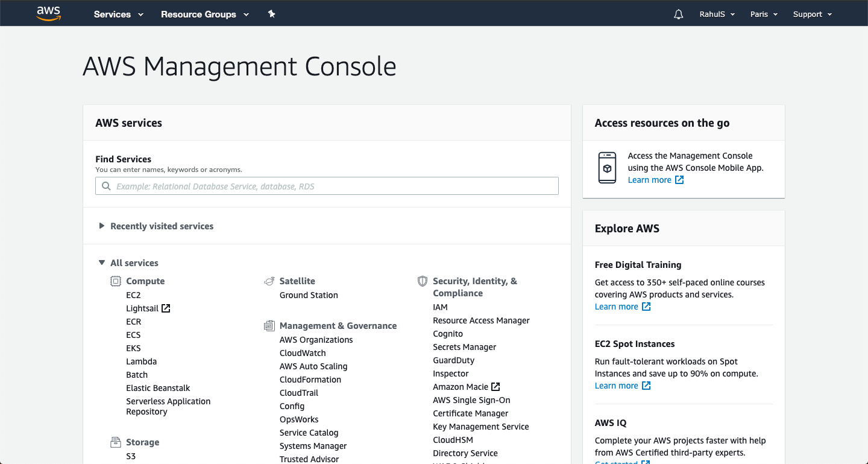Click the AWS logo home icon
Image resolution: width=868 pixels, height=464 pixels.
(49, 14)
